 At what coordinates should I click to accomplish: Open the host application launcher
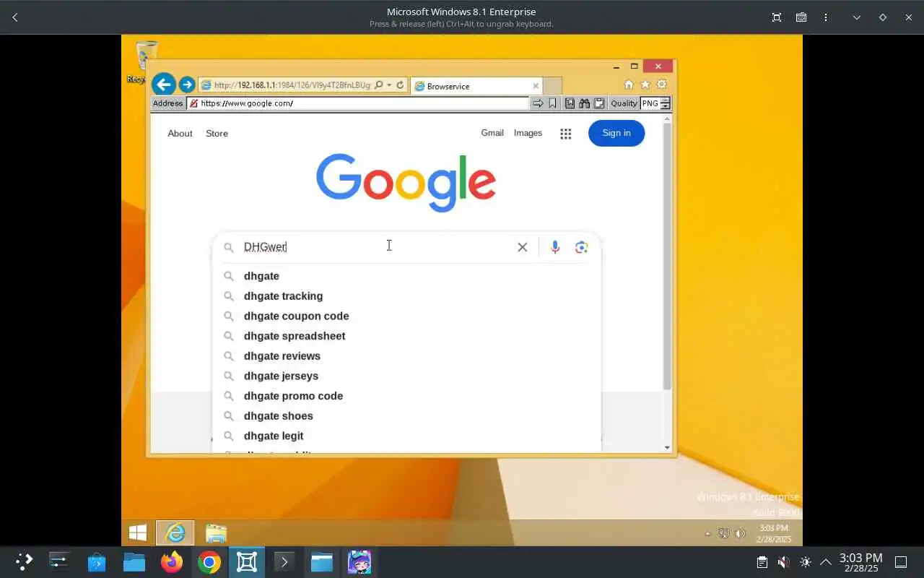pyautogui.click(x=24, y=562)
